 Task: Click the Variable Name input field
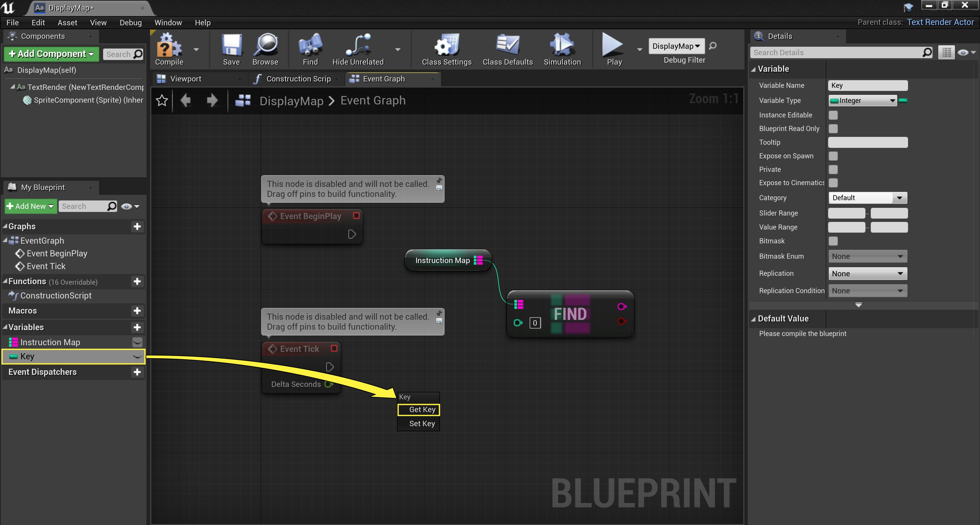(867, 85)
